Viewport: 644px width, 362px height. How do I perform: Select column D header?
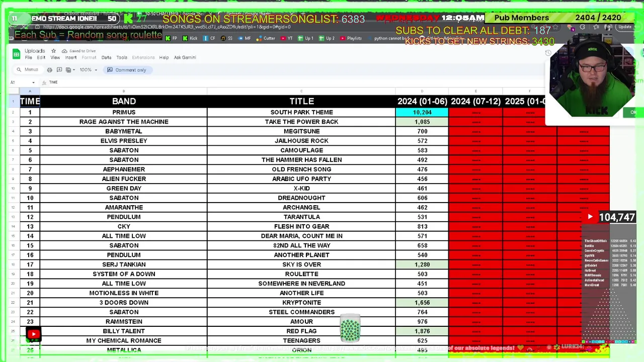[x=422, y=92]
